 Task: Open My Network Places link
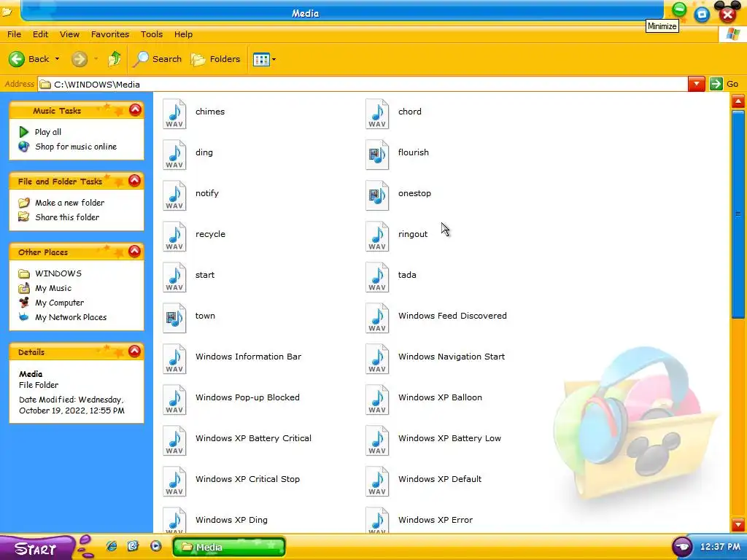pos(71,317)
